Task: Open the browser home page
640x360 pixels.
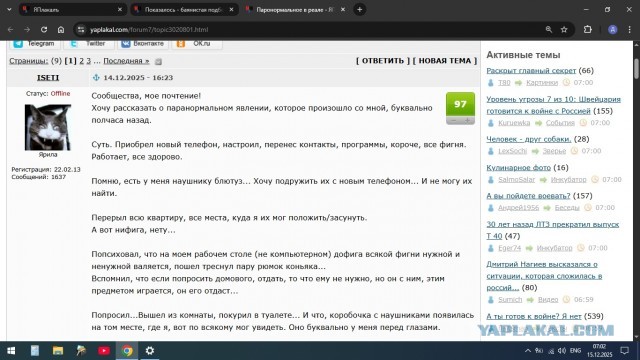Action: [x=61, y=29]
